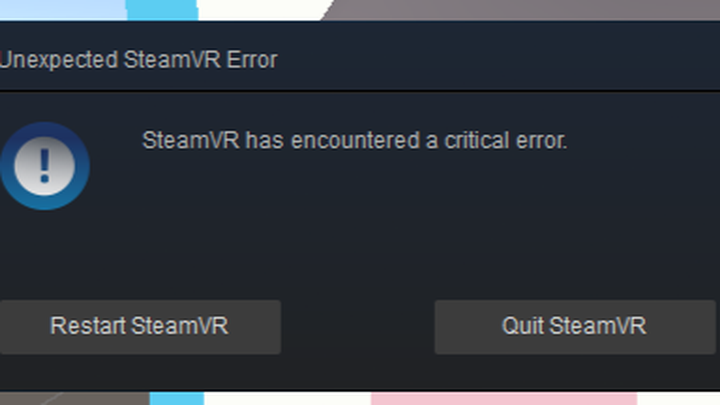
Task: Click the white strip between bottom blue and pink stripes
Action: 287,399
